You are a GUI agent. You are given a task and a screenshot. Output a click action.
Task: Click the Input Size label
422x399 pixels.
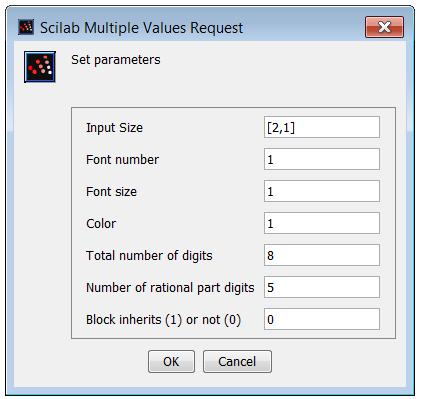114,128
